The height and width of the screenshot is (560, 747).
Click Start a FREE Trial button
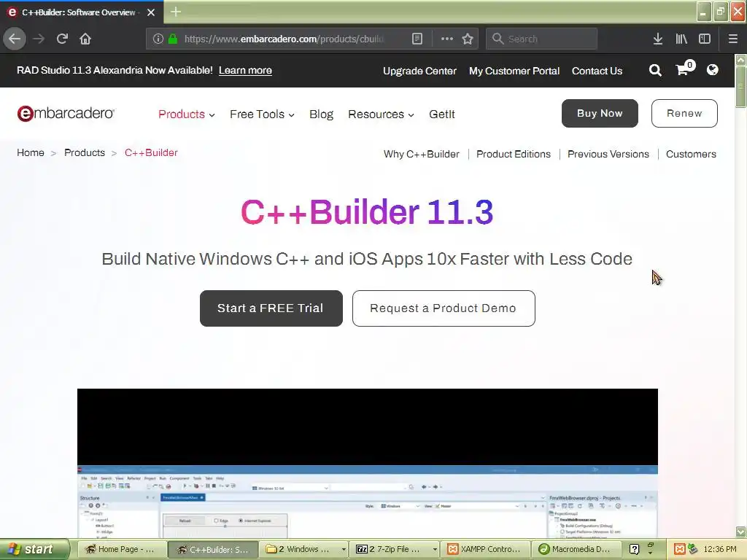point(271,308)
